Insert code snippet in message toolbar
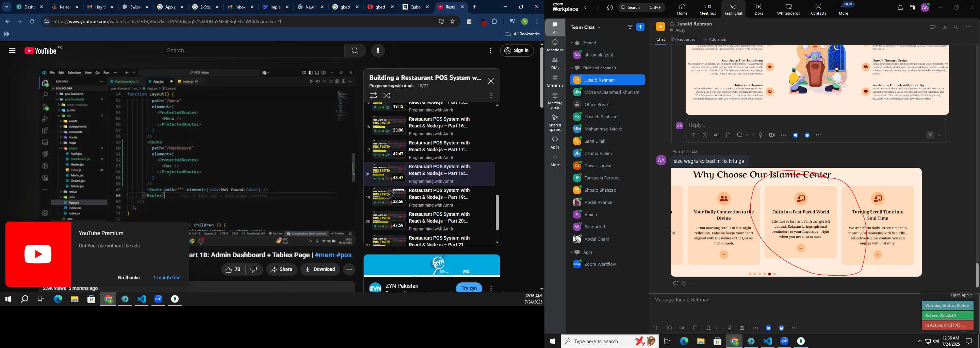The image size is (980, 348). tap(755, 328)
